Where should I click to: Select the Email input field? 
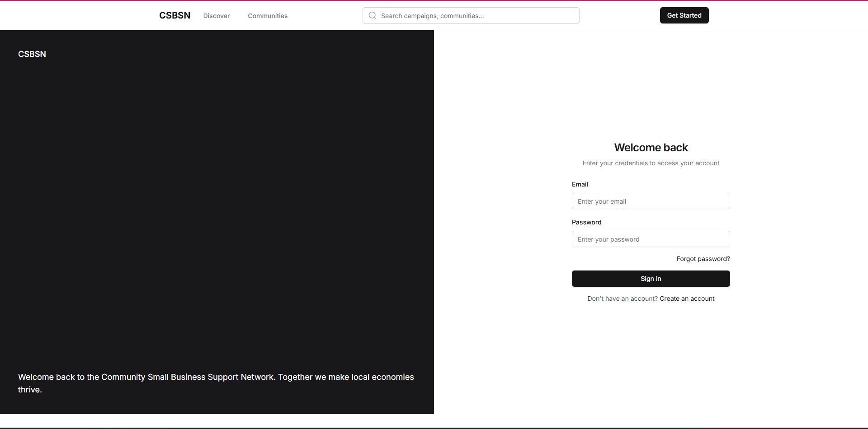tap(651, 201)
